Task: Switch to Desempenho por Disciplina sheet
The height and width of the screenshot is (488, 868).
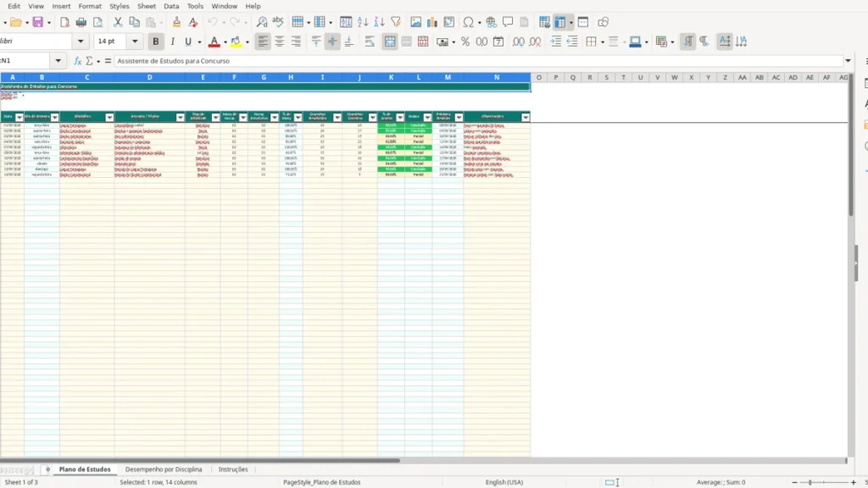Action: (x=164, y=469)
